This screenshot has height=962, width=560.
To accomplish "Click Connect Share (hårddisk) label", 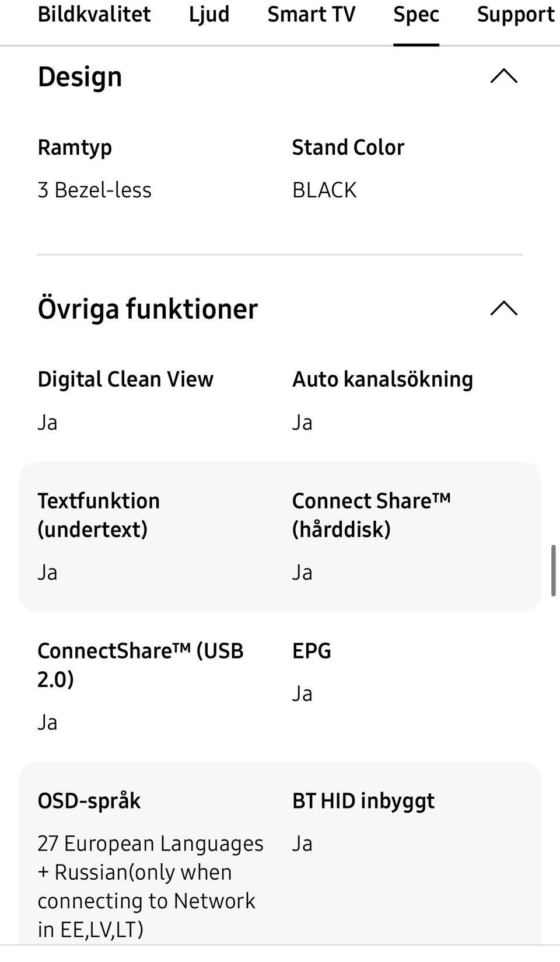I will coord(371,515).
